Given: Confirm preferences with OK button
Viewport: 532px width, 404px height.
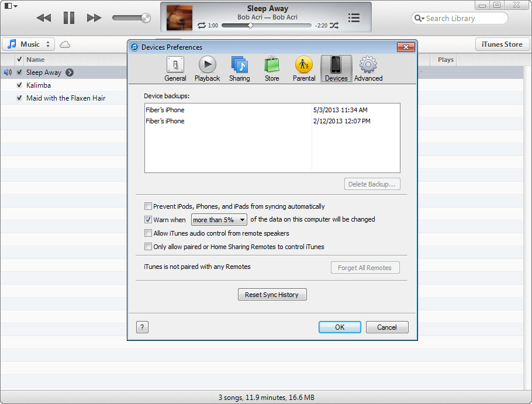Looking at the screenshot, I should click(340, 327).
